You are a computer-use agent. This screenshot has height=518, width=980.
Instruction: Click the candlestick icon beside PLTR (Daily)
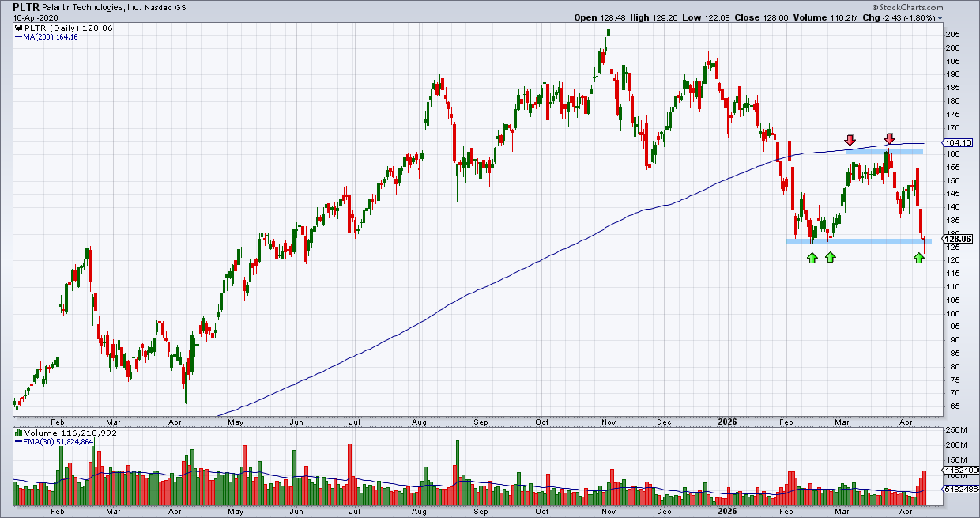[x=17, y=27]
